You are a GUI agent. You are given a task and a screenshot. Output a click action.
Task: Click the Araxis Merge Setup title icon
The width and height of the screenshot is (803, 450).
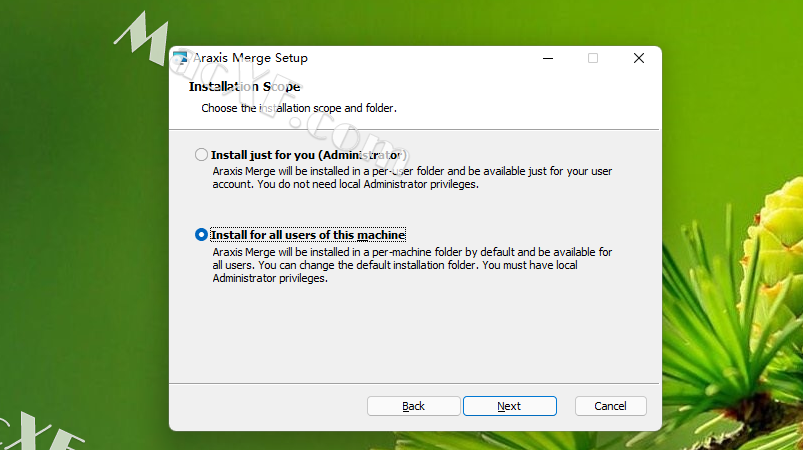pos(180,58)
